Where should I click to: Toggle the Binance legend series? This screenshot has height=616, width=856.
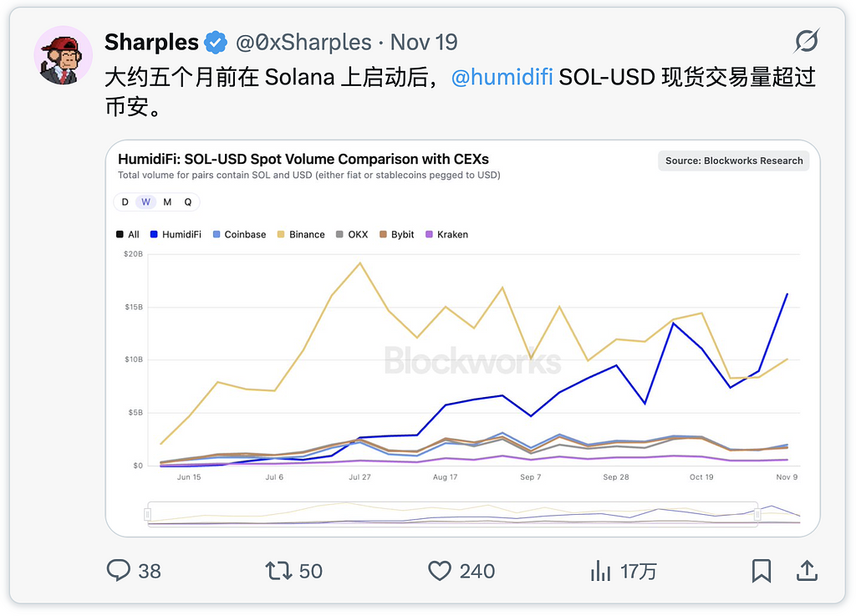pyautogui.click(x=300, y=235)
